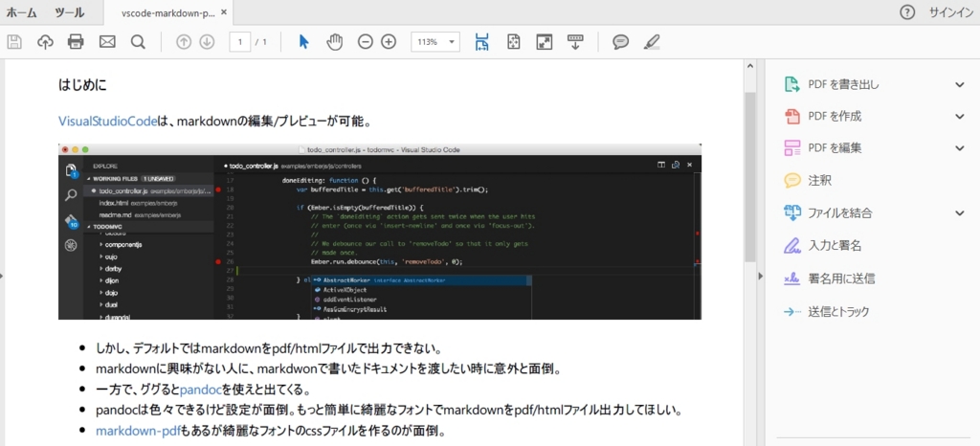Click fit width scrolling icon

point(482,42)
